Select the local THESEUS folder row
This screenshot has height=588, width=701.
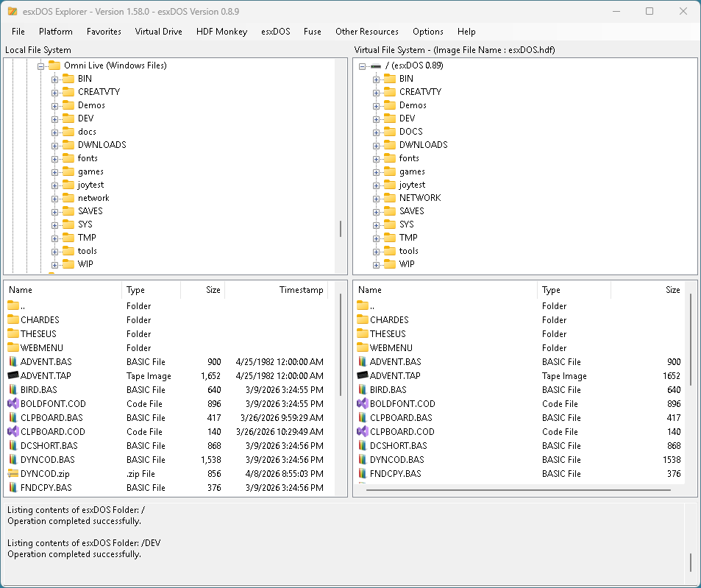click(x=169, y=333)
